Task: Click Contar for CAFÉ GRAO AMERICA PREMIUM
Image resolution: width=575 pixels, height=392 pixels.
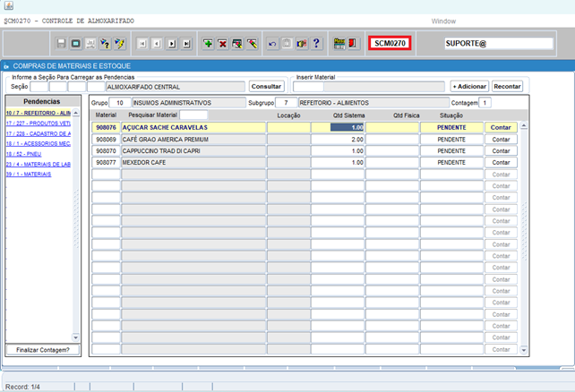Action: (x=501, y=140)
